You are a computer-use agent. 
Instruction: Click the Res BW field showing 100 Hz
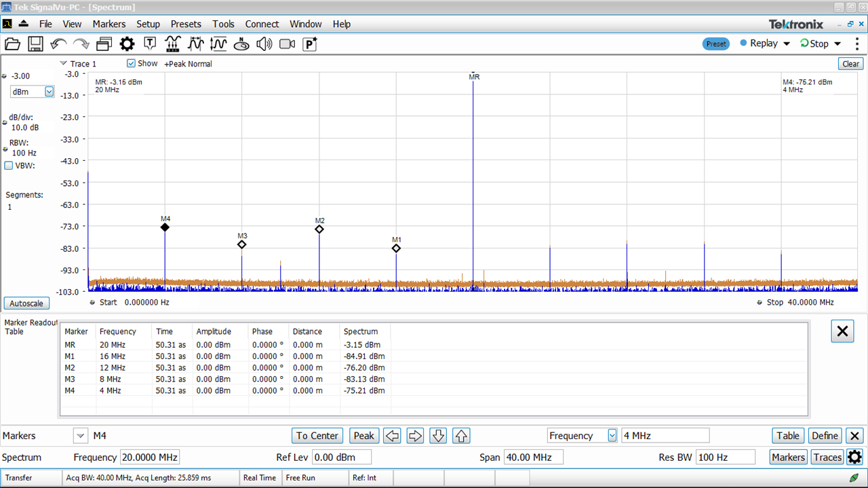726,457
